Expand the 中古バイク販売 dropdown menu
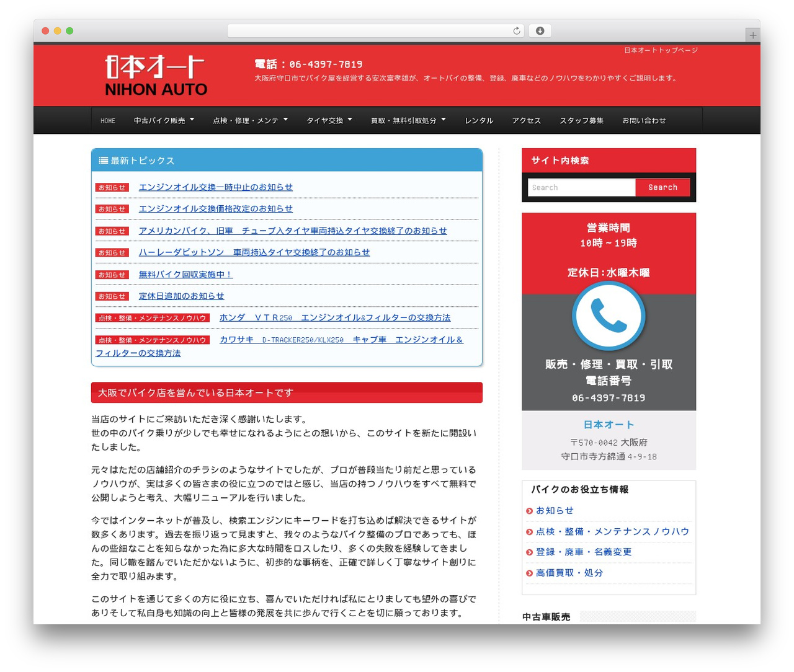Image resolution: width=794 pixels, height=672 pixels. [x=164, y=120]
